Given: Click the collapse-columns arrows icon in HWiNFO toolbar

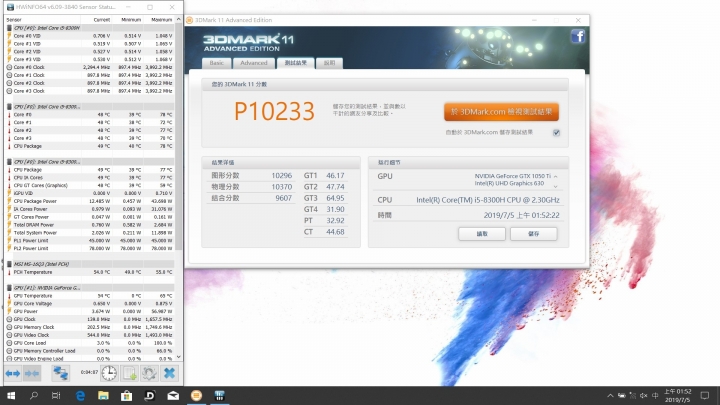Looking at the screenshot, I should (32, 373).
